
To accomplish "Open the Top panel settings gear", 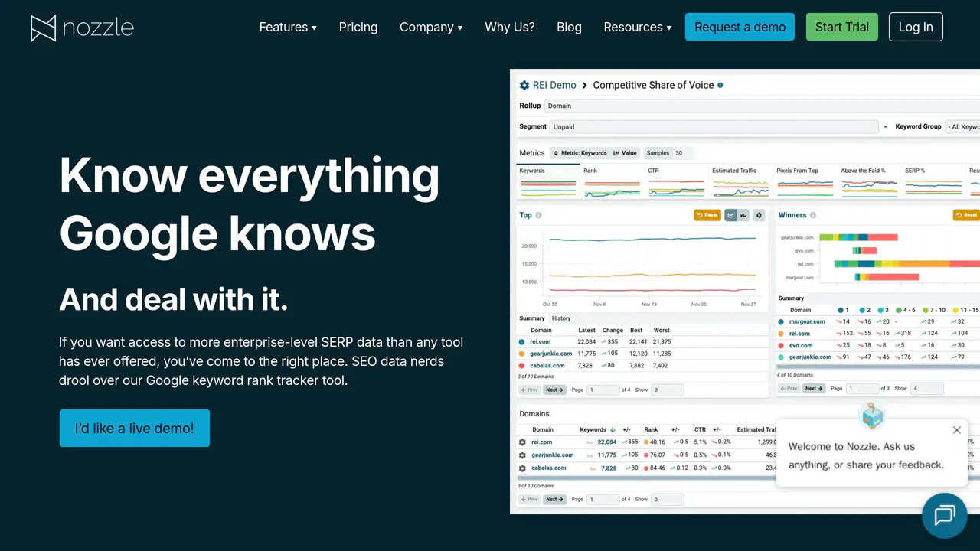I will tap(759, 215).
